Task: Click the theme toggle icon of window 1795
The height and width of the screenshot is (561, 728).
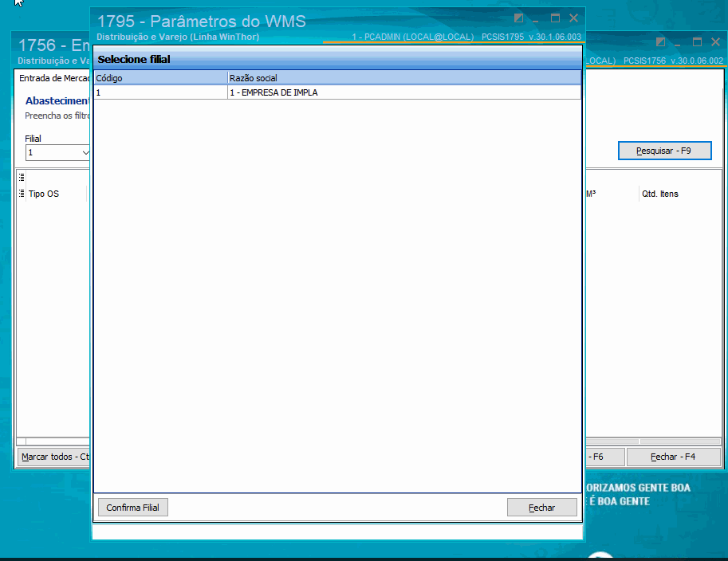Action: [518, 18]
